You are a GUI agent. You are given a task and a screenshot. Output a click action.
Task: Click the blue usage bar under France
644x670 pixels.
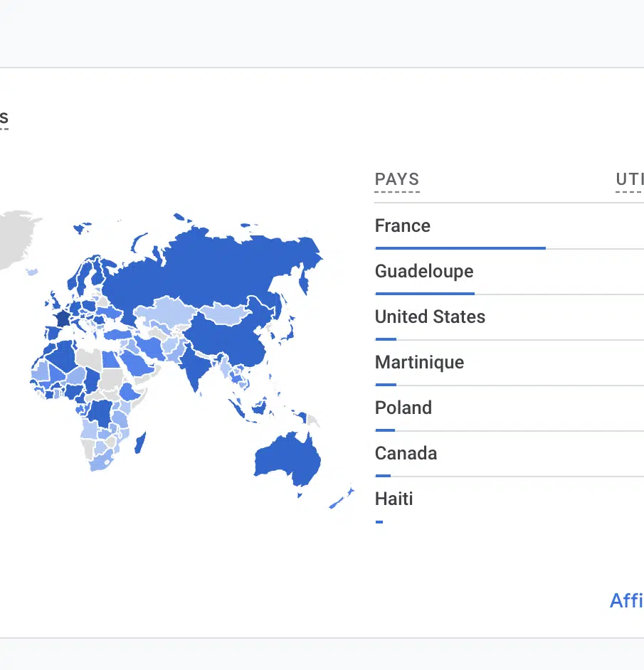tap(460, 248)
